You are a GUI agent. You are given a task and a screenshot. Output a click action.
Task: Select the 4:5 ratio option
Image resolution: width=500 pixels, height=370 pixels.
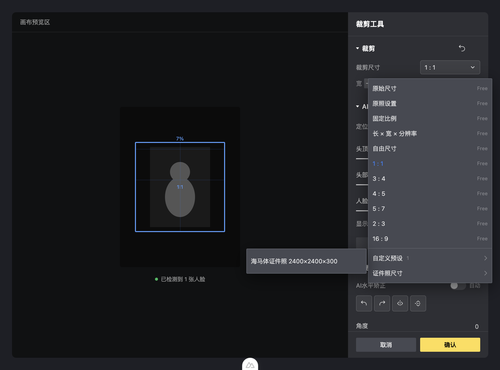(x=430, y=193)
